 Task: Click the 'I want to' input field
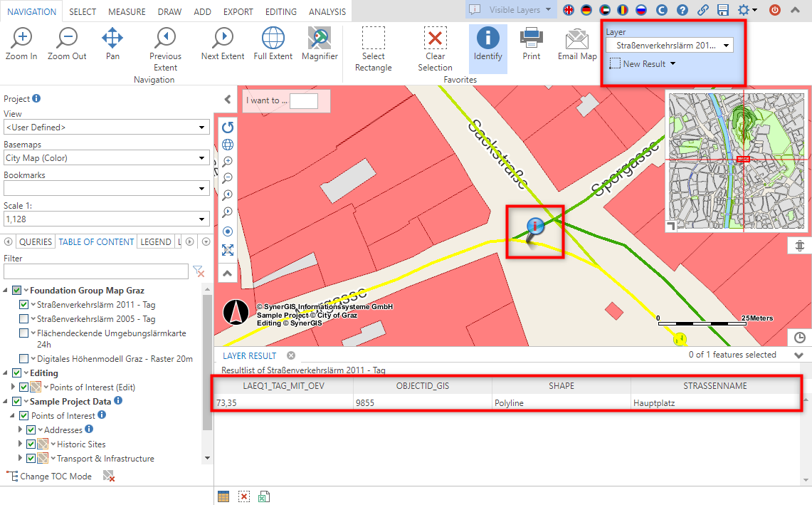(x=305, y=101)
